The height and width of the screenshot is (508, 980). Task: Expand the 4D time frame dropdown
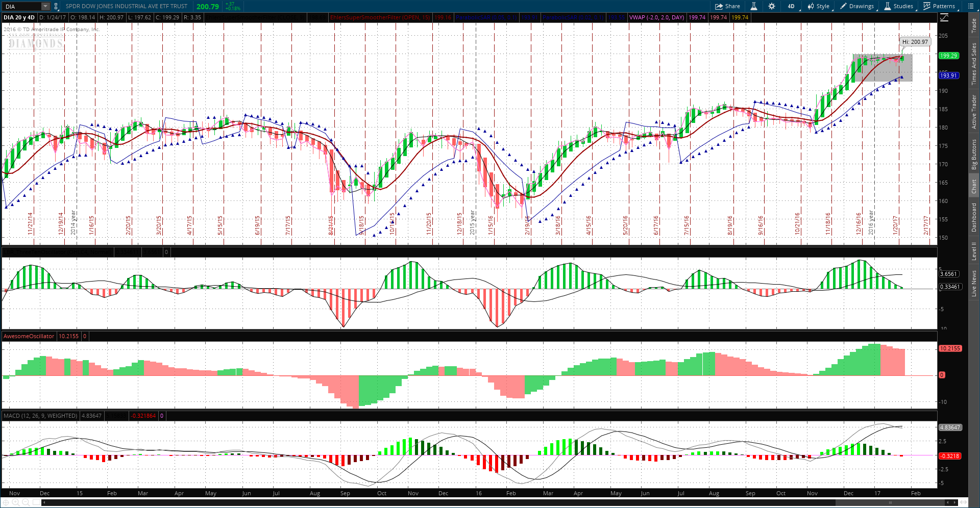pyautogui.click(x=791, y=6)
